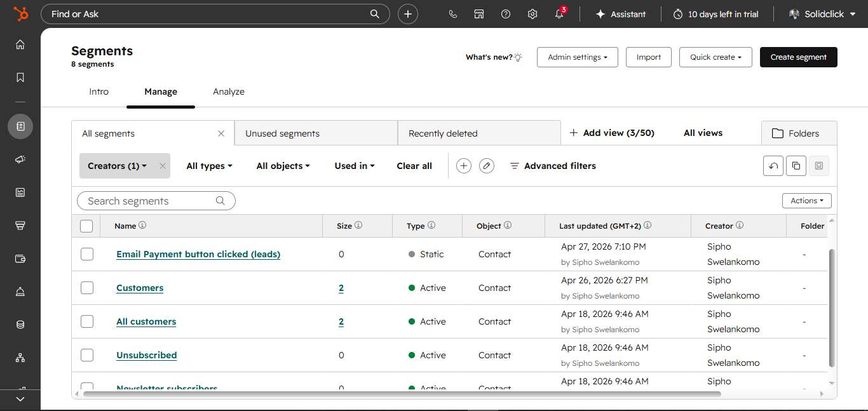Check the Unsubscribed row checkbox
868x411 pixels.
point(87,355)
